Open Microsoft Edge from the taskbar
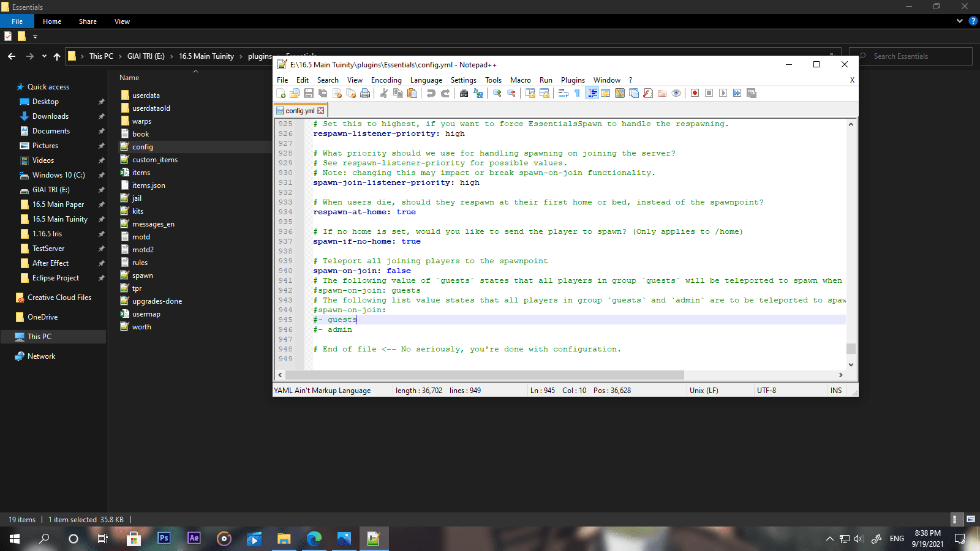 click(x=314, y=539)
